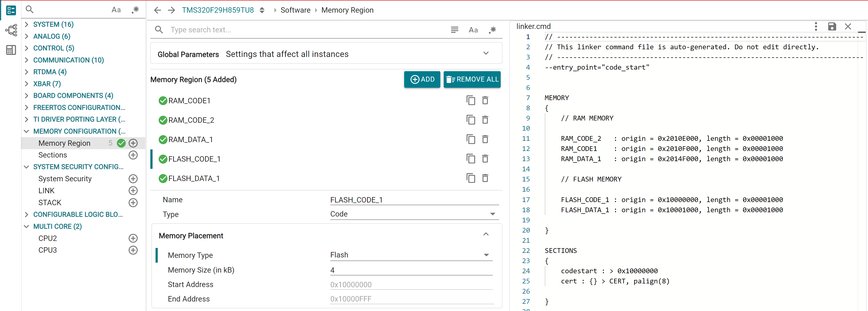Expand the COMMUNICATION tree group
Viewport: 868px width, 311px height.
pyautogui.click(x=27, y=60)
